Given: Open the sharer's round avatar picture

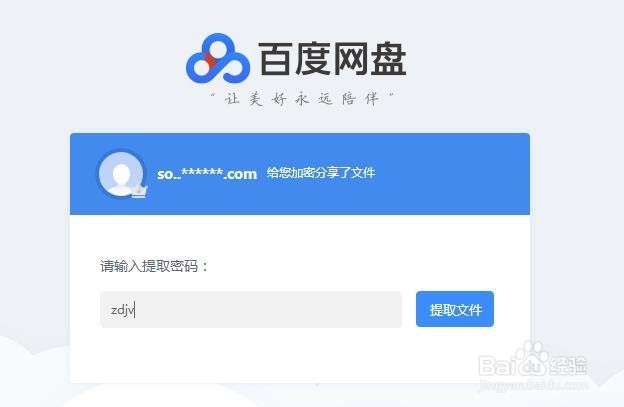Looking at the screenshot, I should pos(122,174).
